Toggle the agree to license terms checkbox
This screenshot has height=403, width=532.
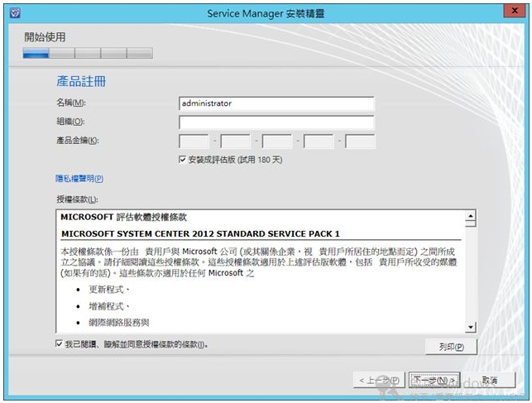[x=59, y=344]
